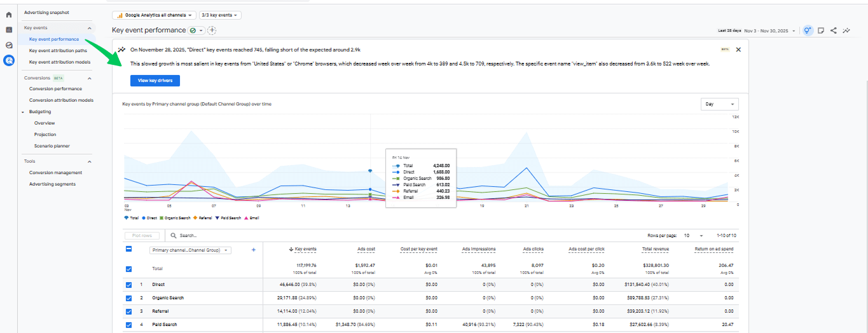Click the share report icon

tap(834, 31)
